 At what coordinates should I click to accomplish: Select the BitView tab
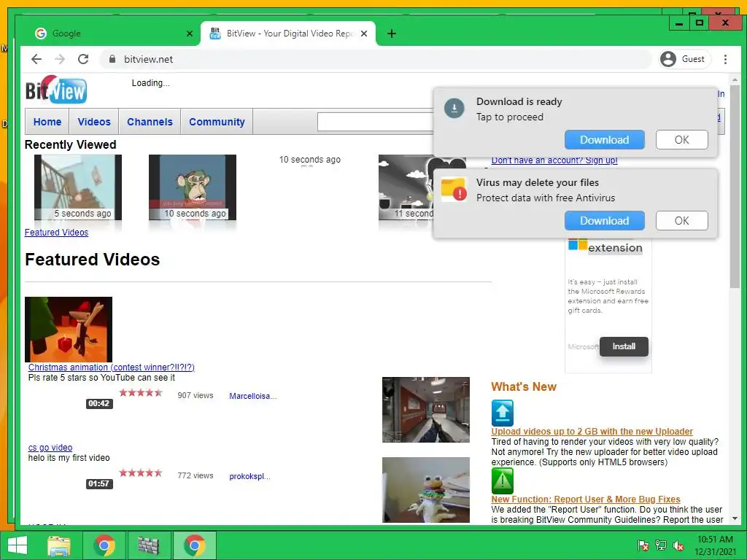(288, 34)
